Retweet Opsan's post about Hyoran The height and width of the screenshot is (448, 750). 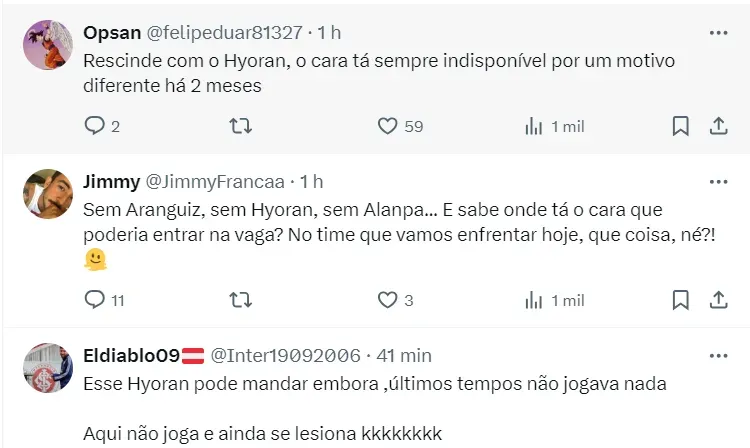pos(241,126)
